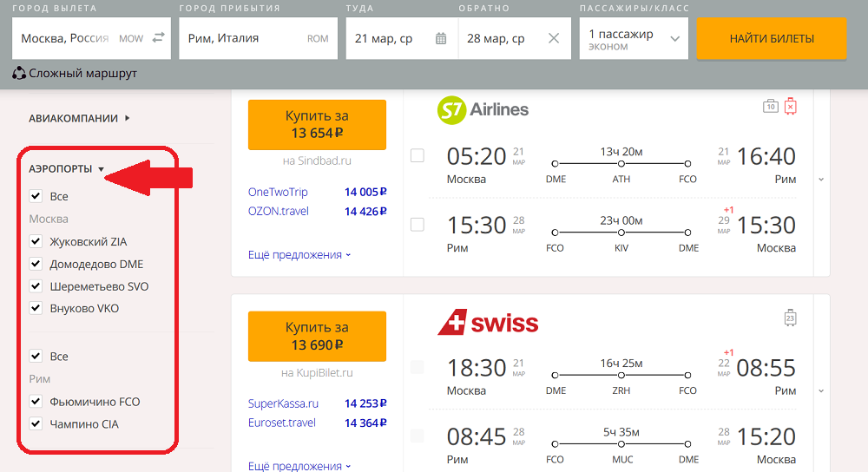
Task: Open the OneTwoTrip offer link
Action: pos(278,192)
